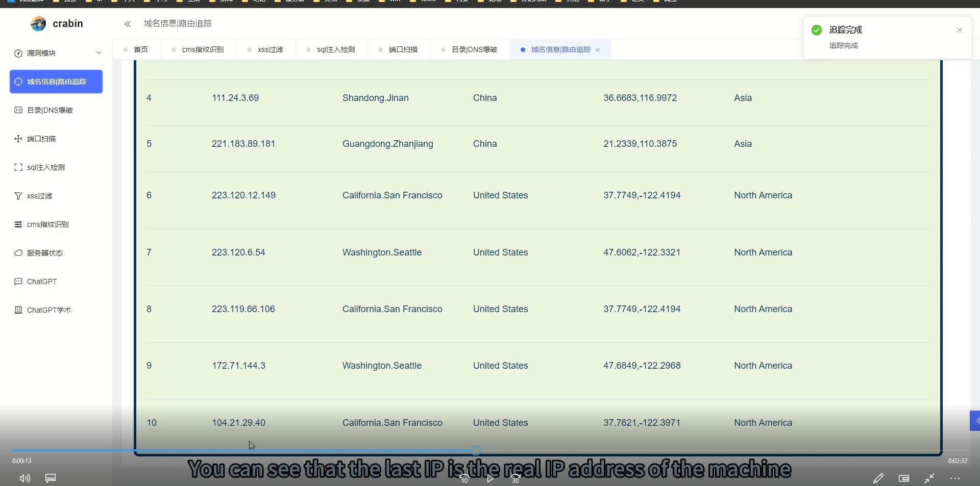Open sql注入检测 sidebar item

[x=56, y=167]
